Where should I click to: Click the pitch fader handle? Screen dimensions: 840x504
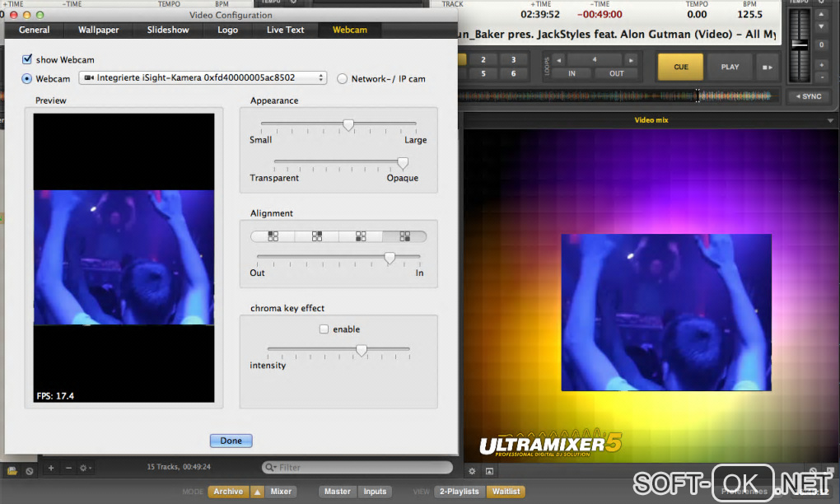pyautogui.click(x=800, y=44)
